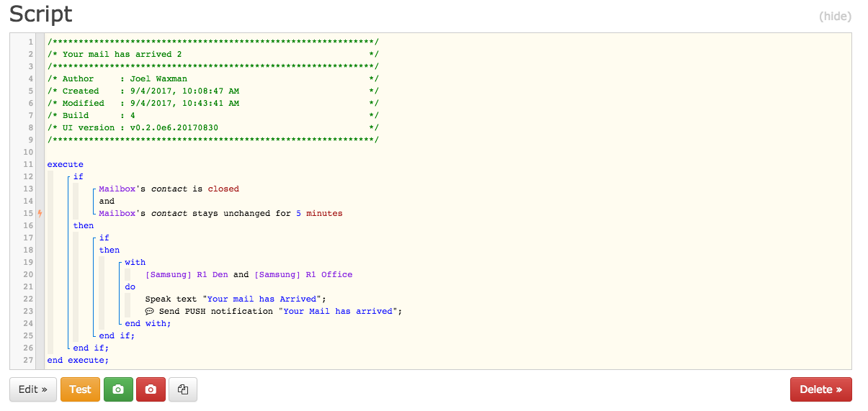Screen dimensions: 868x411
Task: Click the (hide) link
Action: point(836,16)
